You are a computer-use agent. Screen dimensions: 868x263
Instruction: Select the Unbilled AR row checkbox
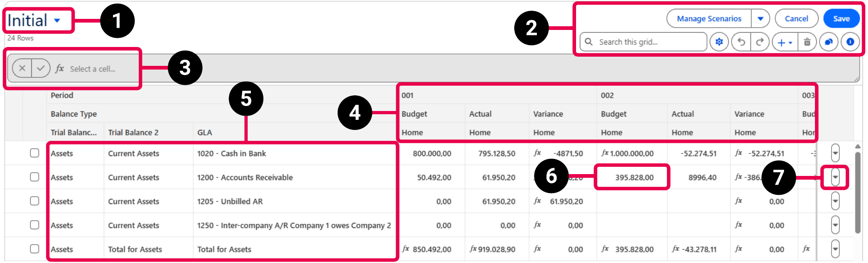tap(35, 201)
